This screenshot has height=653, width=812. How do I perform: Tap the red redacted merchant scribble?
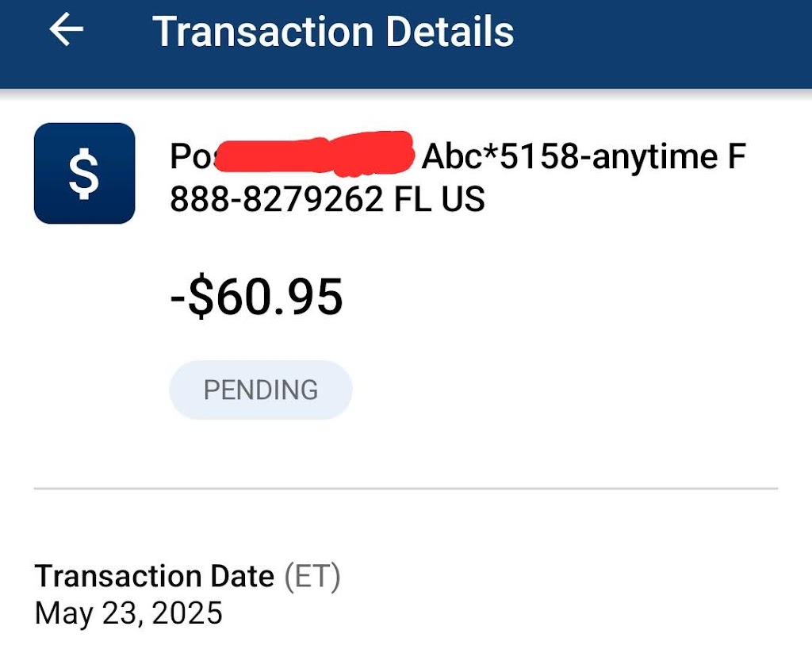(x=316, y=154)
